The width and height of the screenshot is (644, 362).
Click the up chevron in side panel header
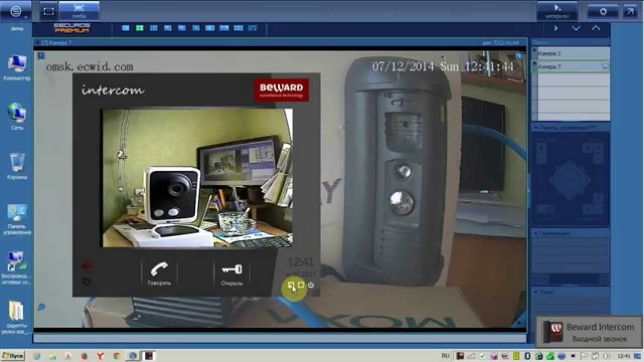pyautogui.click(x=596, y=28)
